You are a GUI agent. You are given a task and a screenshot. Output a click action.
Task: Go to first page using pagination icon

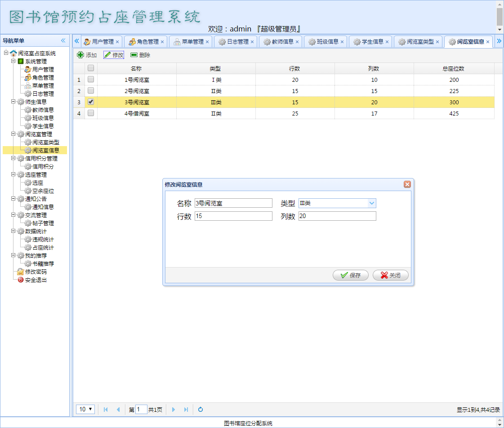pos(106,410)
